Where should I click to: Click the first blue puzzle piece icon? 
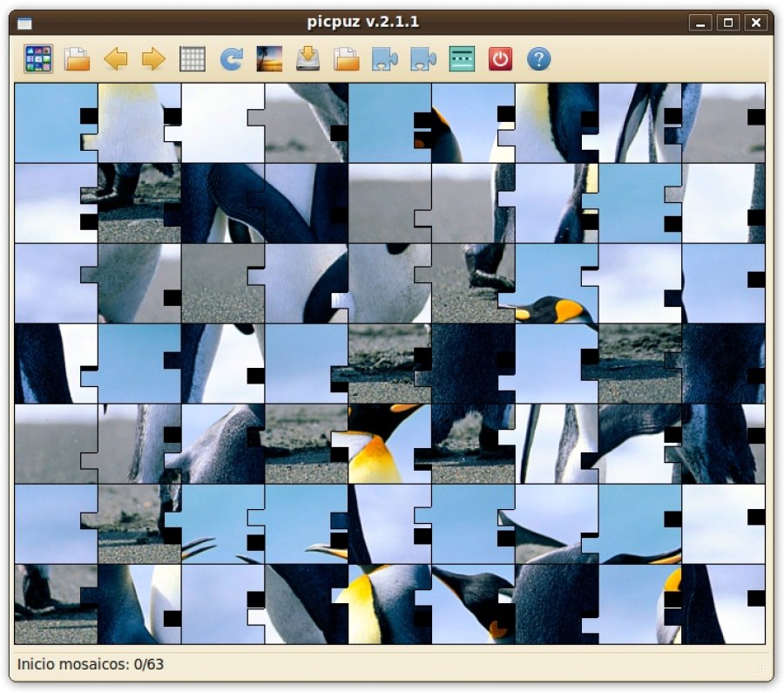[384, 59]
